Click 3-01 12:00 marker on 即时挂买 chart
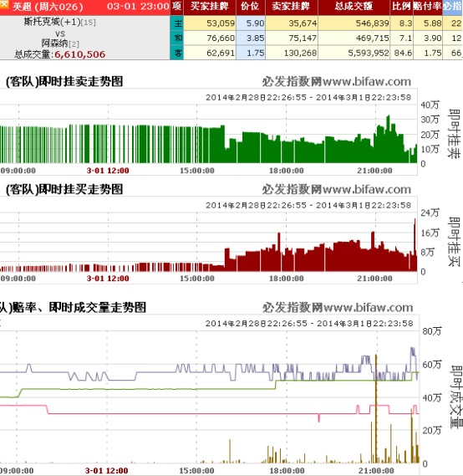 [x=108, y=279]
